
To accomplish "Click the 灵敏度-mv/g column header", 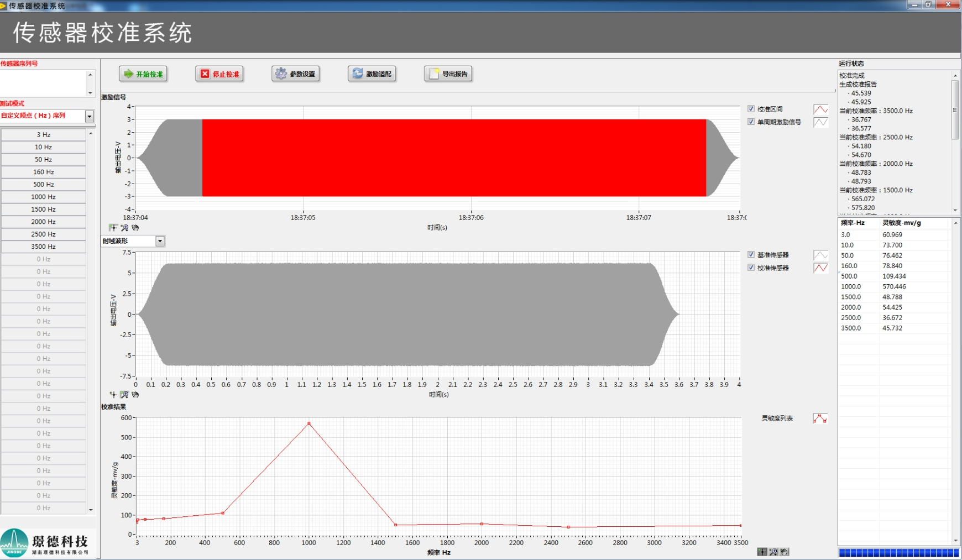I will click(901, 223).
